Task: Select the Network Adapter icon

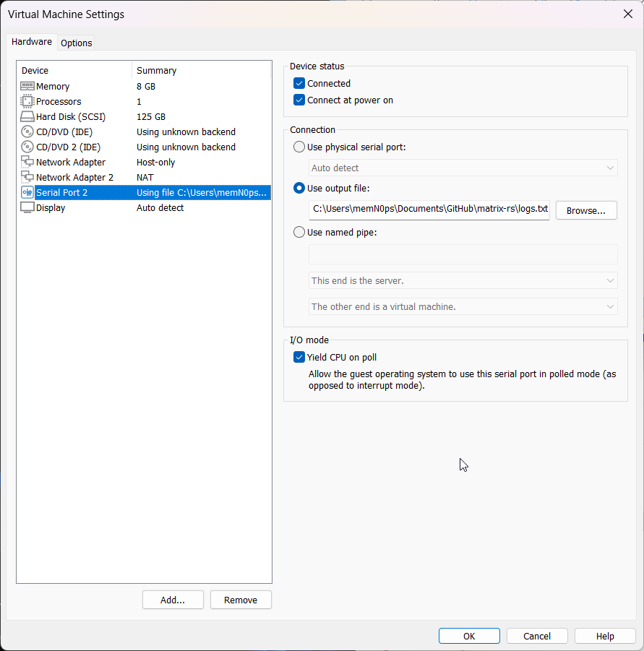Action: click(26, 162)
